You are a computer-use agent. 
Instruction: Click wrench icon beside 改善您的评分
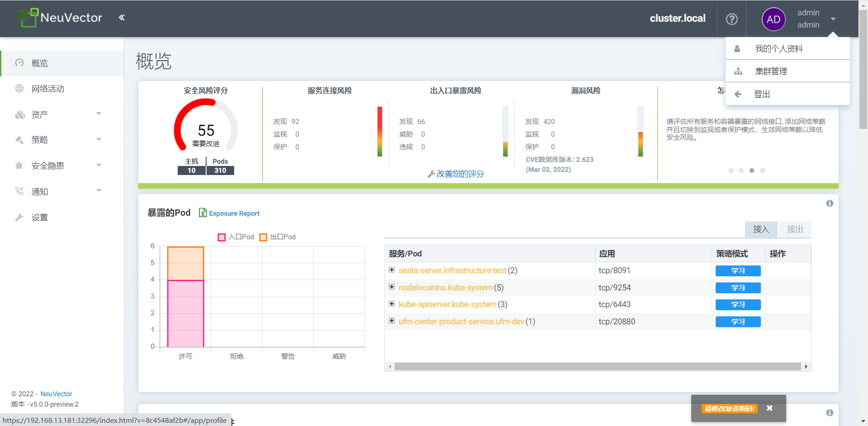431,174
